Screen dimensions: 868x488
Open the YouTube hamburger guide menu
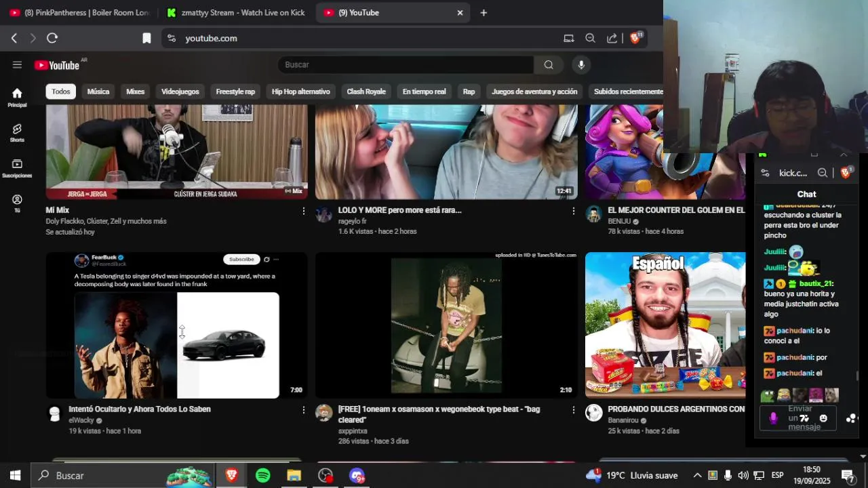coord(17,65)
